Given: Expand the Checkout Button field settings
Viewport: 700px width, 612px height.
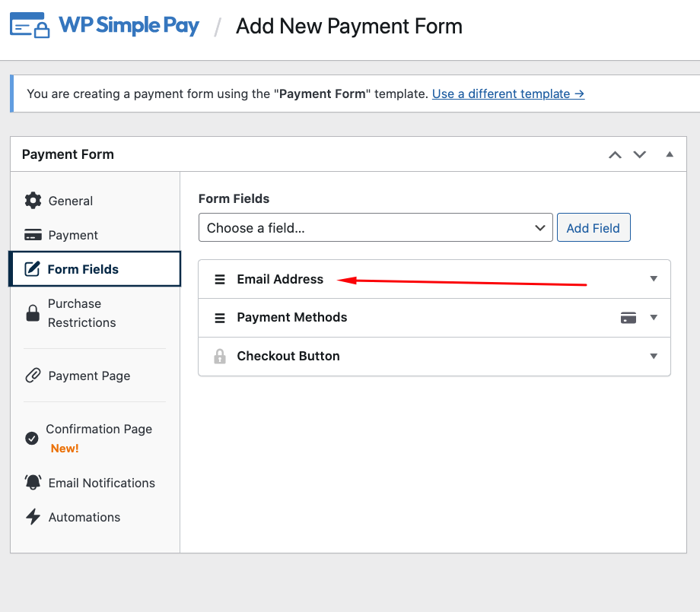Looking at the screenshot, I should (654, 356).
